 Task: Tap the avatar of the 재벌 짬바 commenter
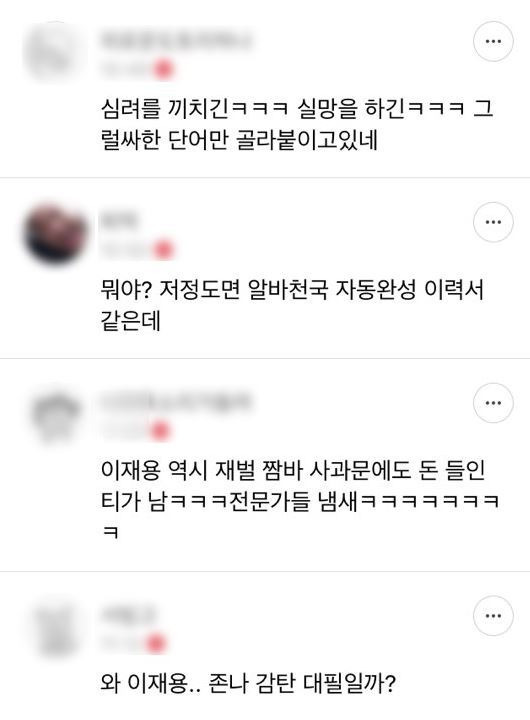point(55,416)
